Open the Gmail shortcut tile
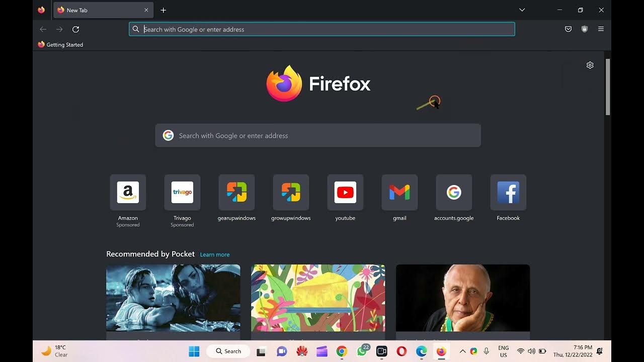The height and width of the screenshot is (362, 644). coord(399,193)
